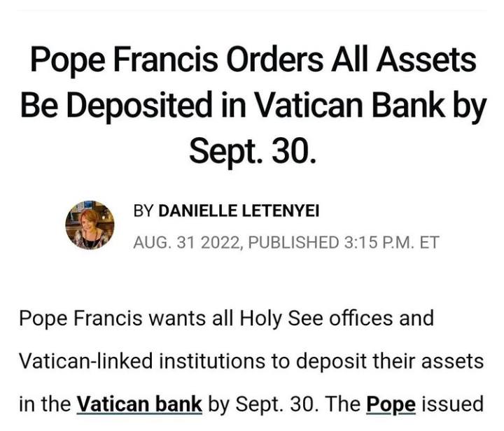Click the author's profile photo
504x431 pixels.
[x=90, y=225]
